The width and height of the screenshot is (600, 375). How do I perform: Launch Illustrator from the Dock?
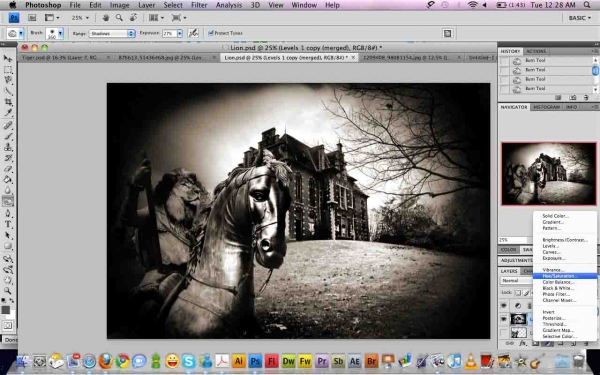point(238,361)
